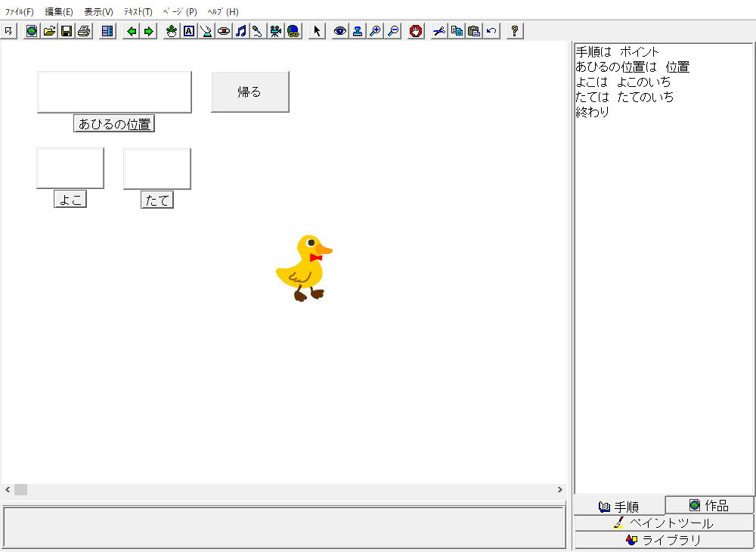The height and width of the screenshot is (552, 756).
Task: Create a new turtle with the turtle icon
Action: click(x=172, y=31)
